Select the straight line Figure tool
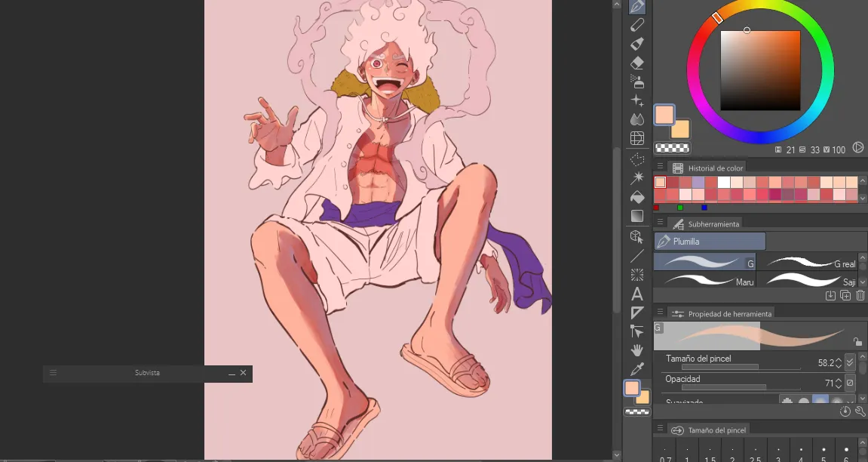 point(637,255)
